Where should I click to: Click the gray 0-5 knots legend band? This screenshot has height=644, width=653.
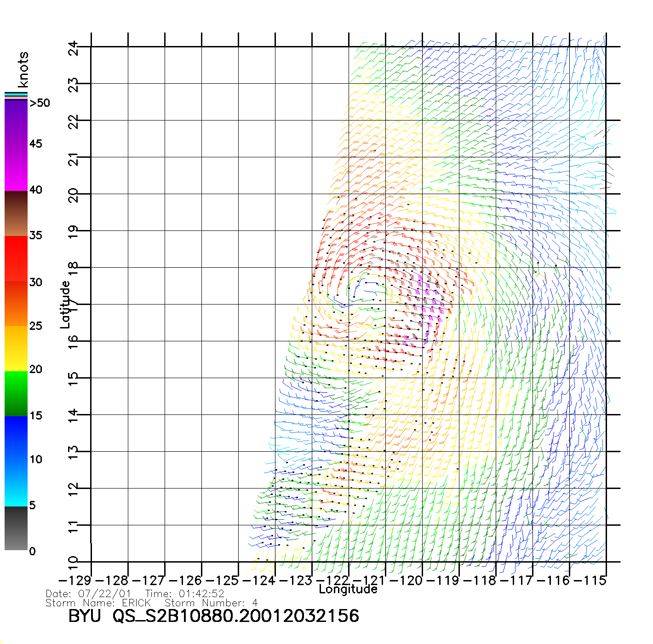pyautogui.click(x=16, y=528)
